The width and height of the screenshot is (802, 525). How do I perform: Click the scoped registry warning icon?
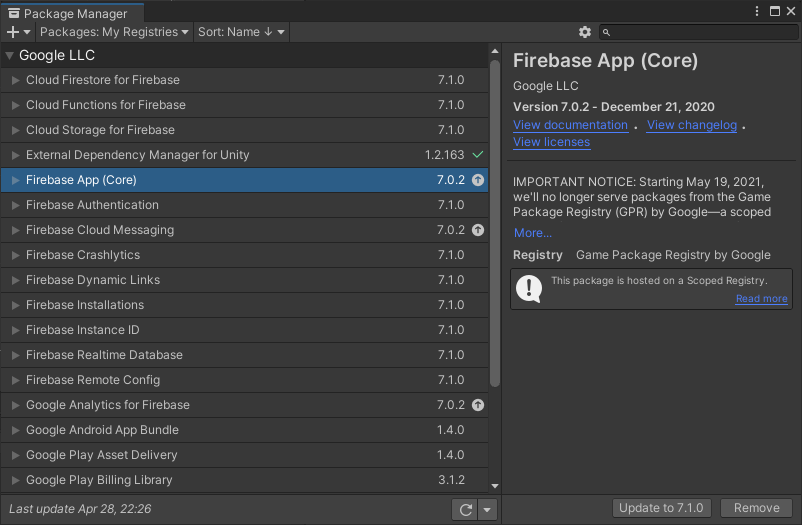click(529, 289)
